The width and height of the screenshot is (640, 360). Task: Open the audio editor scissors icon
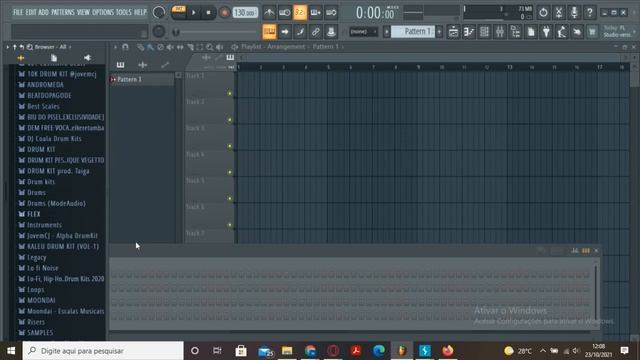[558, 13]
